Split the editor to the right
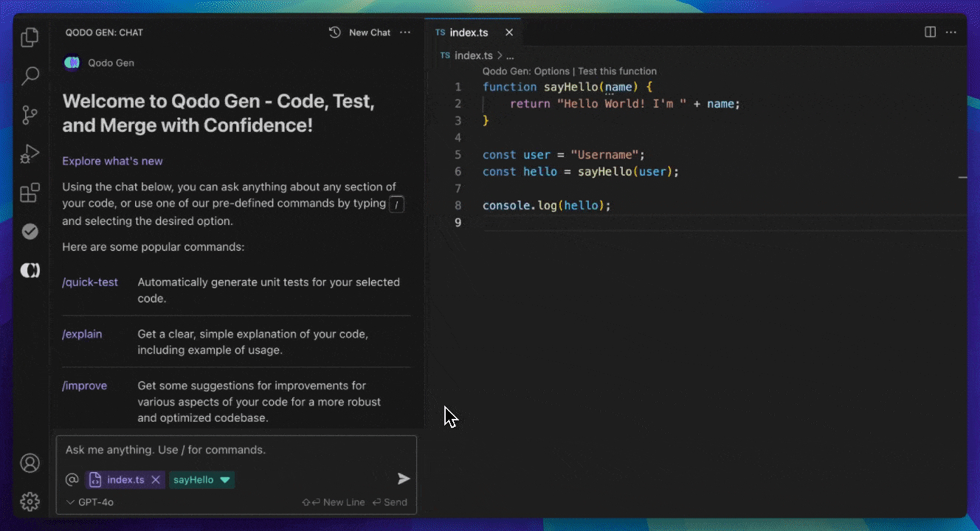This screenshot has width=980, height=531. (931, 32)
